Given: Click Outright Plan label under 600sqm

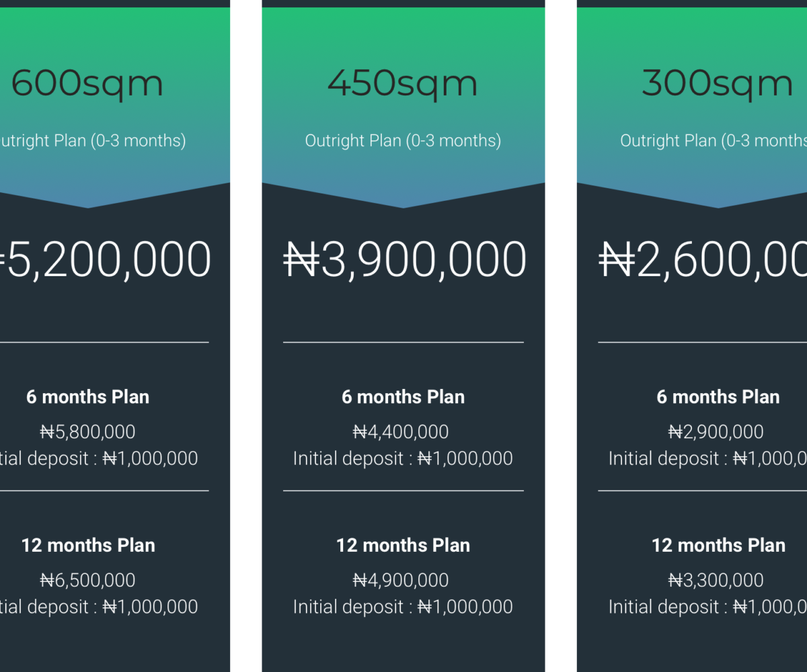Looking at the screenshot, I should (x=93, y=141).
